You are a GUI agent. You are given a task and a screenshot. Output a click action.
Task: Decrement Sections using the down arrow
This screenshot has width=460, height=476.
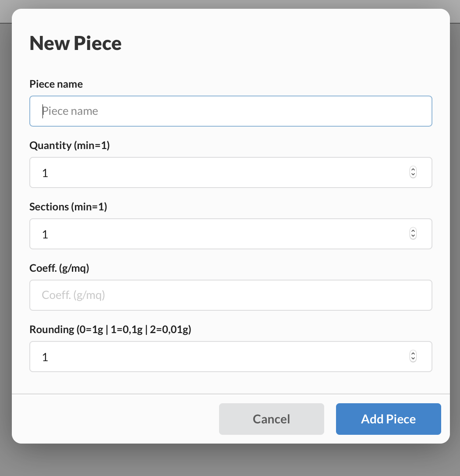click(413, 237)
